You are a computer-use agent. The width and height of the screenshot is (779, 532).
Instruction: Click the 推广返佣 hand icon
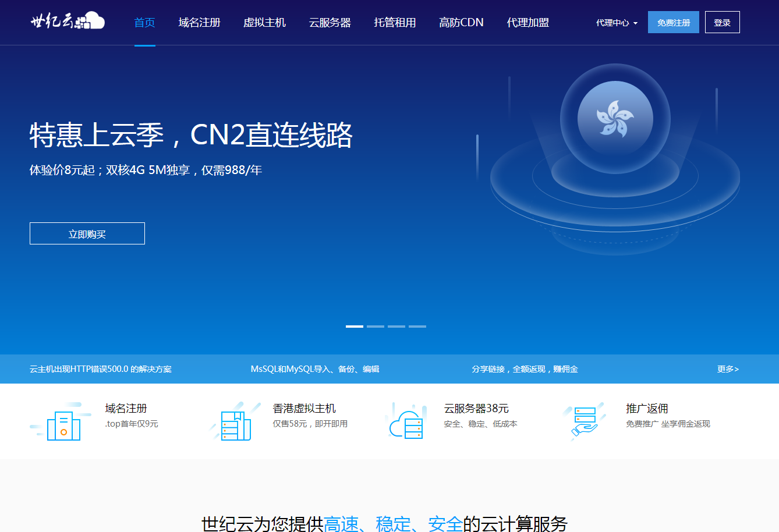(584, 422)
